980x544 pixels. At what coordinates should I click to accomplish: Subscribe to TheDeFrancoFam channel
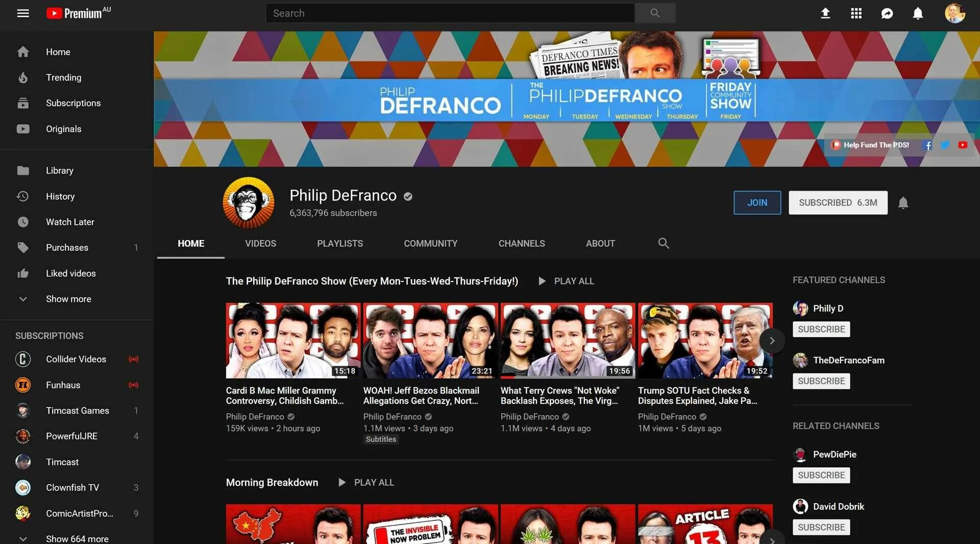coord(821,381)
